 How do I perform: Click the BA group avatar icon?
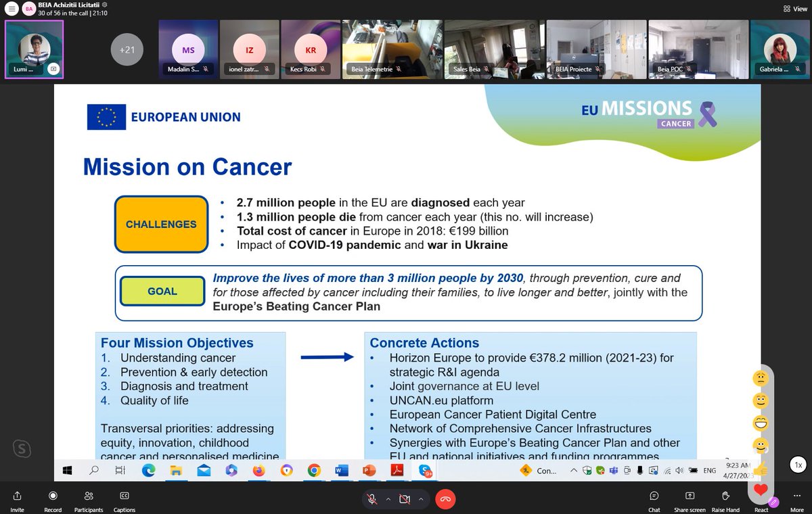click(x=29, y=9)
